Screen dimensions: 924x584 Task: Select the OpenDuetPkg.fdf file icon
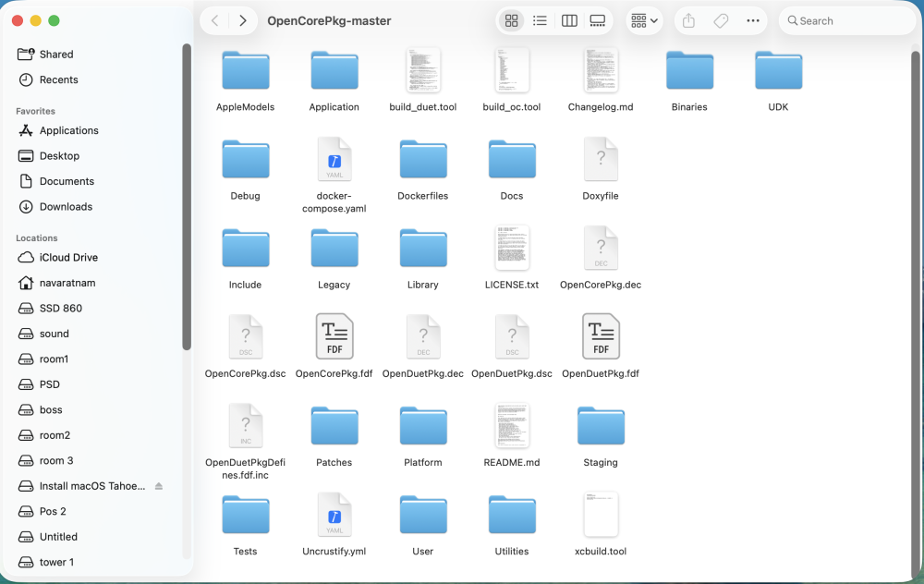[x=601, y=336]
